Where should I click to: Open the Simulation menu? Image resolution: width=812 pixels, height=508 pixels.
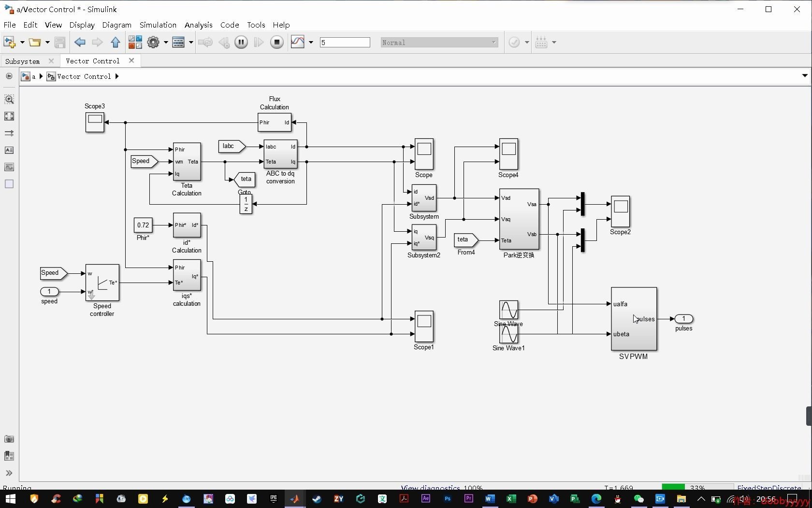click(x=158, y=25)
